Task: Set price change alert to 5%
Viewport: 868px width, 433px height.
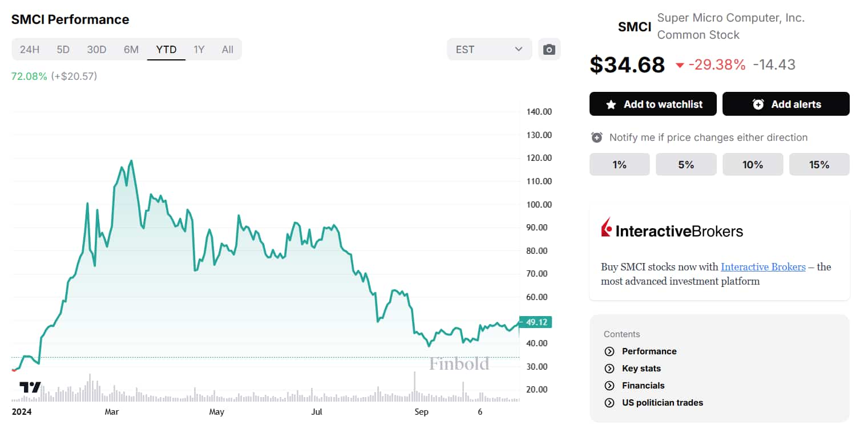Action: [686, 164]
